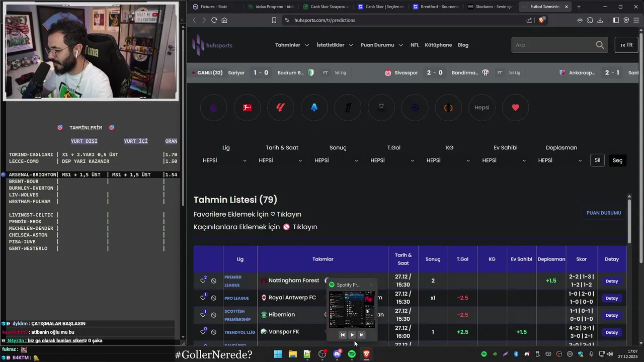
Task: Click the share page icon in address bar
Action: (529, 20)
